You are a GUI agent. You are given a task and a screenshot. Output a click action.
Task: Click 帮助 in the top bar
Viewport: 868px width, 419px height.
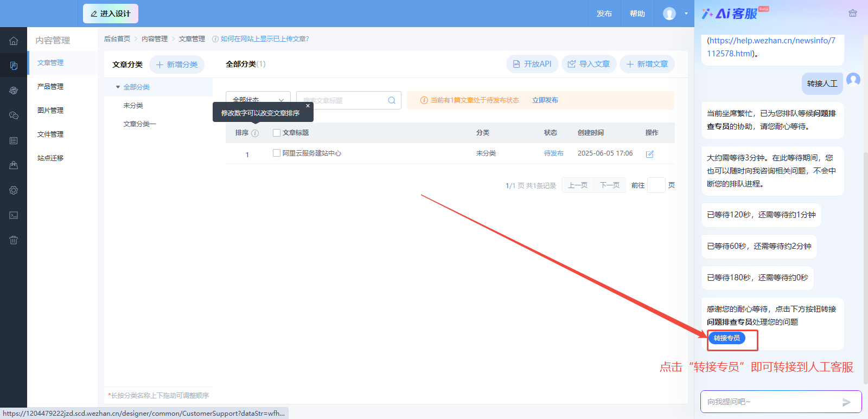pyautogui.click(x=637, y=14)
